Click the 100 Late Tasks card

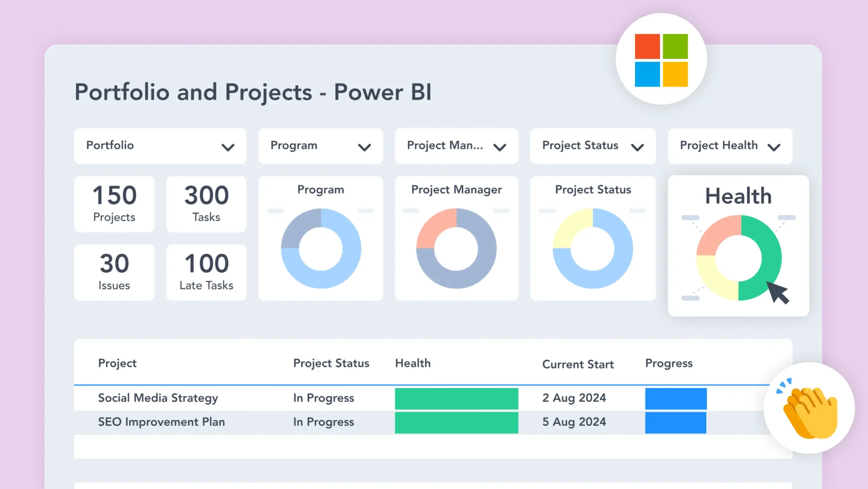[206, 272]
